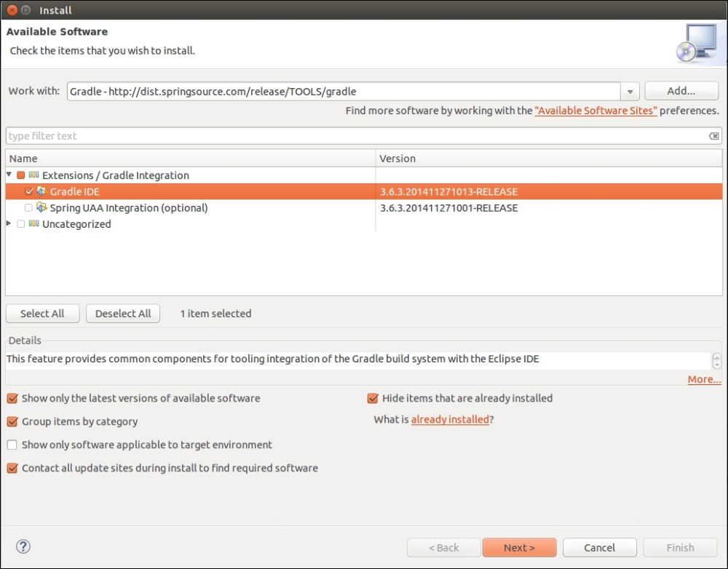The image size is (728, 569).
Task: Close the Install dialog window
Action: [12, 9]
